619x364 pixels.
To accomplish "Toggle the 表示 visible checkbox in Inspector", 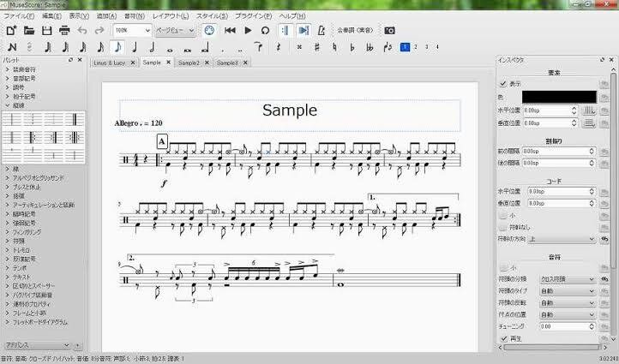I will point(502,84).
